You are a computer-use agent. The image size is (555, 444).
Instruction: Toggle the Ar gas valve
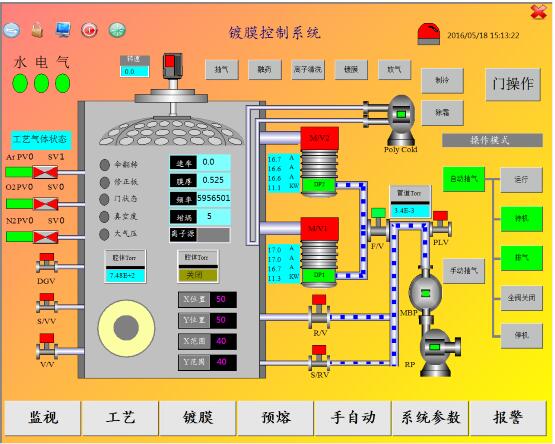(45, 172)
